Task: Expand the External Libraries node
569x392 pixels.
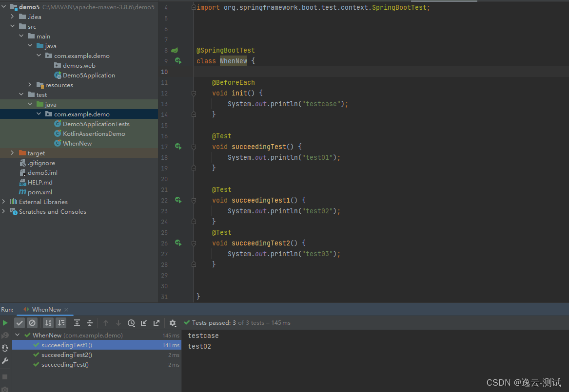Action: pyautogui.click(x=4, y=202)
